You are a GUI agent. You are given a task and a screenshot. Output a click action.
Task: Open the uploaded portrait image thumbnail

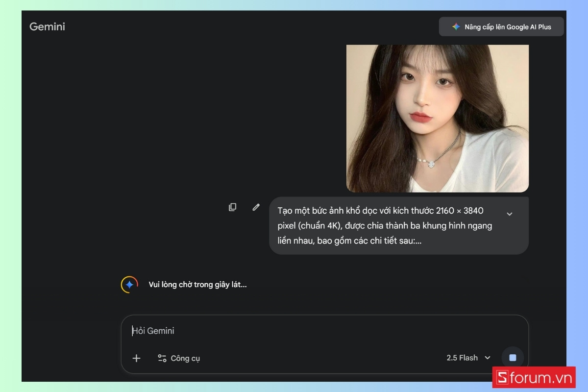pyautogui.click(x=438, y=118)
